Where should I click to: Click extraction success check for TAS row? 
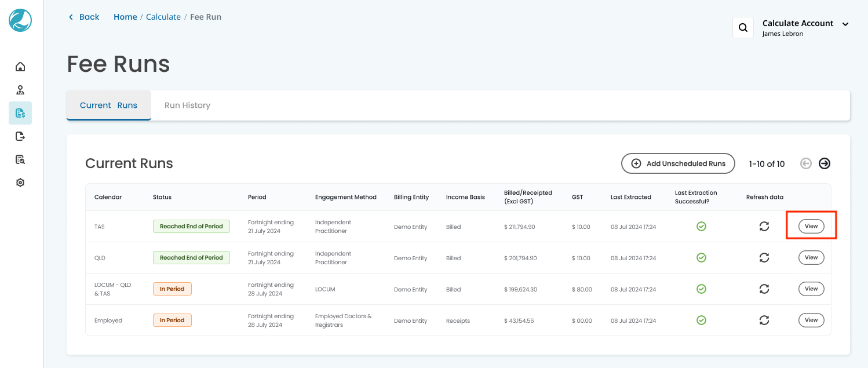pos(701,227)
